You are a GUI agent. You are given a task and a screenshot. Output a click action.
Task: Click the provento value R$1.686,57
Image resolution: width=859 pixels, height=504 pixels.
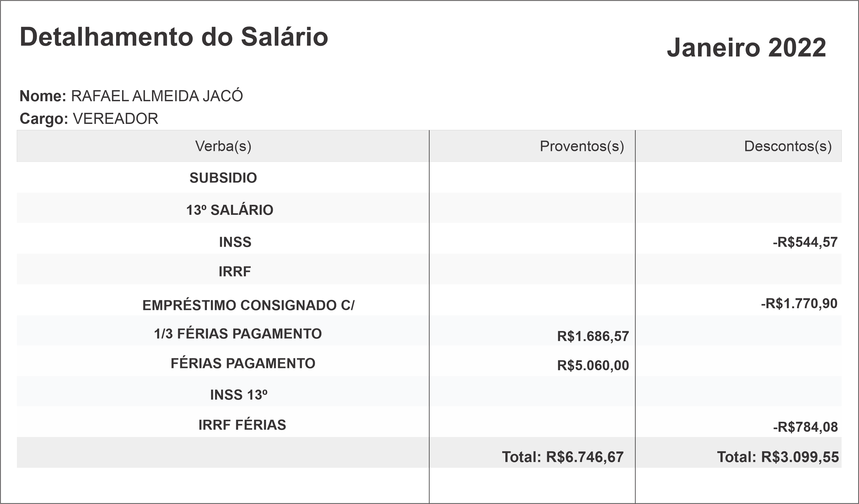point(593,336)
